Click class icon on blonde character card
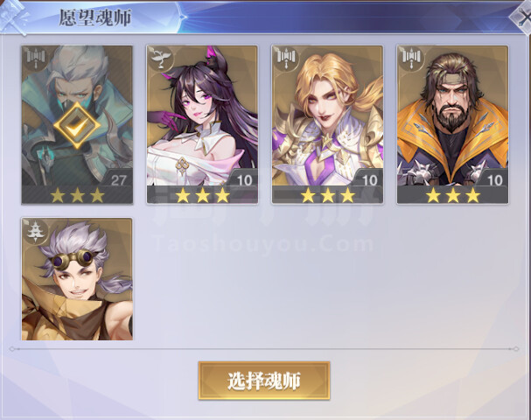 point(285,58)
